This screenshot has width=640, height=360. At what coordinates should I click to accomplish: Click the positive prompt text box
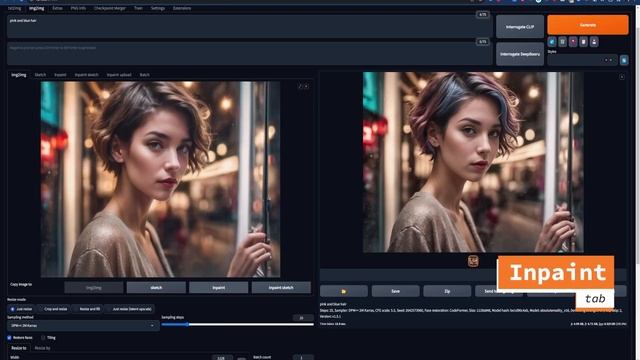[x=249, y=27]
